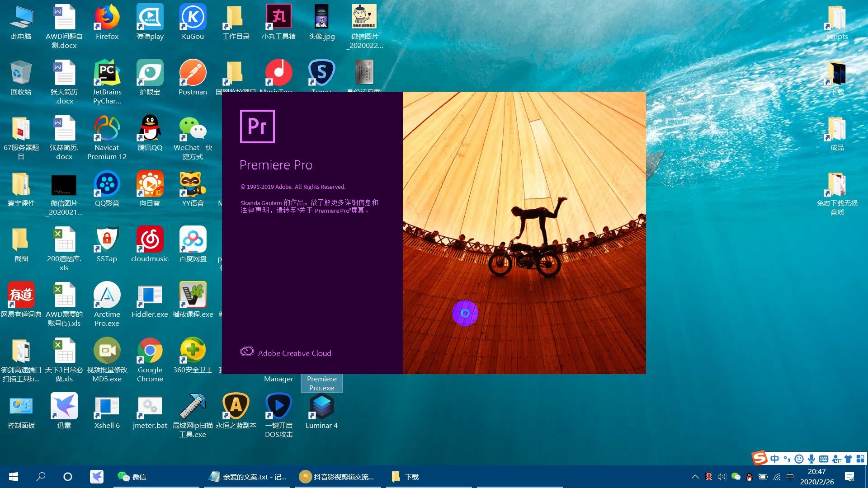This screenshot has height=488, width=868.
Task: Open the notification action center
Action: [849, 477]
